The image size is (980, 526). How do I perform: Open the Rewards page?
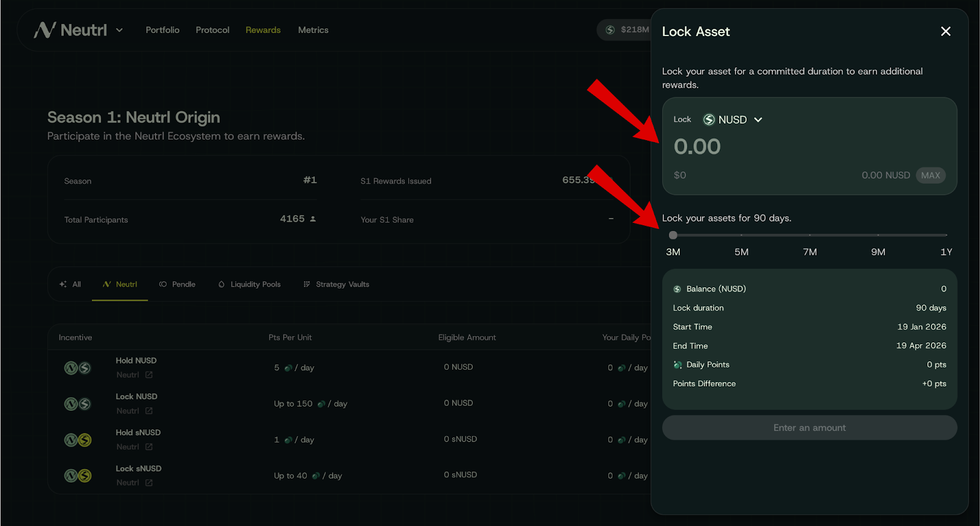[263, 30]
